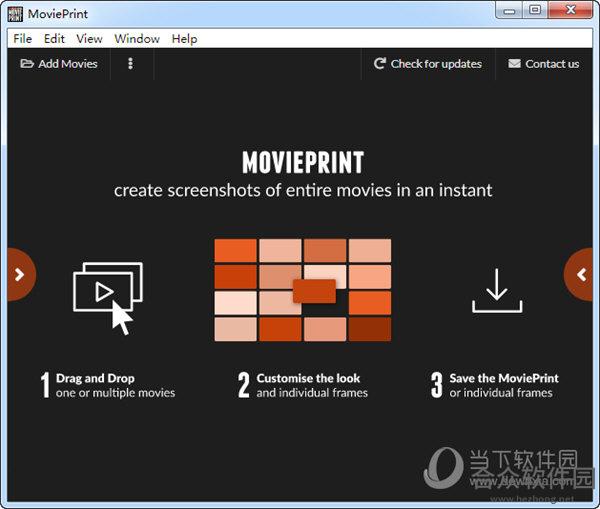Screen dimensions: 600x509
Task: Open the File menu
Action: pyautogui.click(x=23, y=39)
